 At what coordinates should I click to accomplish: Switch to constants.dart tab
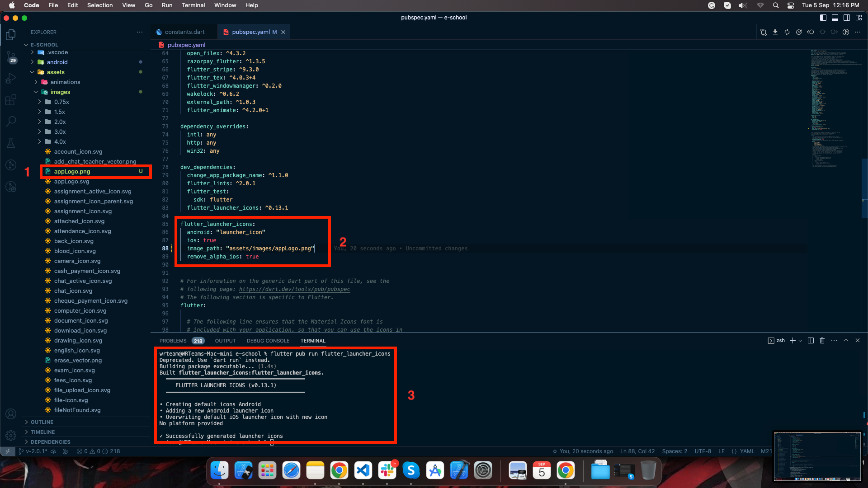tap(184, 32)
